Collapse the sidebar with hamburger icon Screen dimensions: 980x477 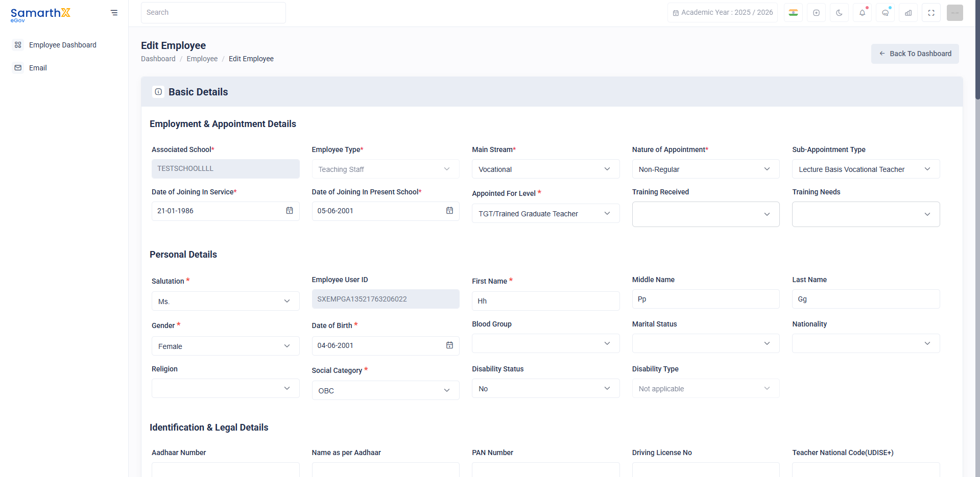pyautogui.click(x=114, y=13)
